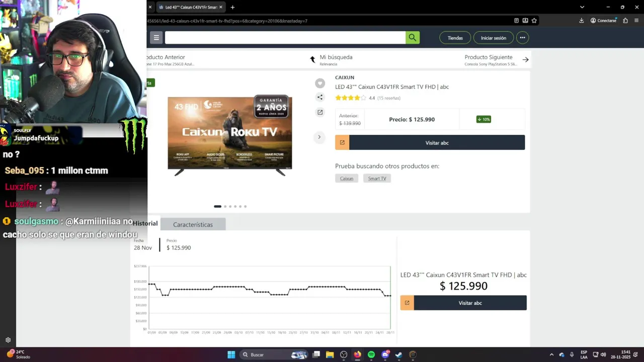Open weather widget 24°C Soleado
644x362 pixels.
[x=18, y=354]
